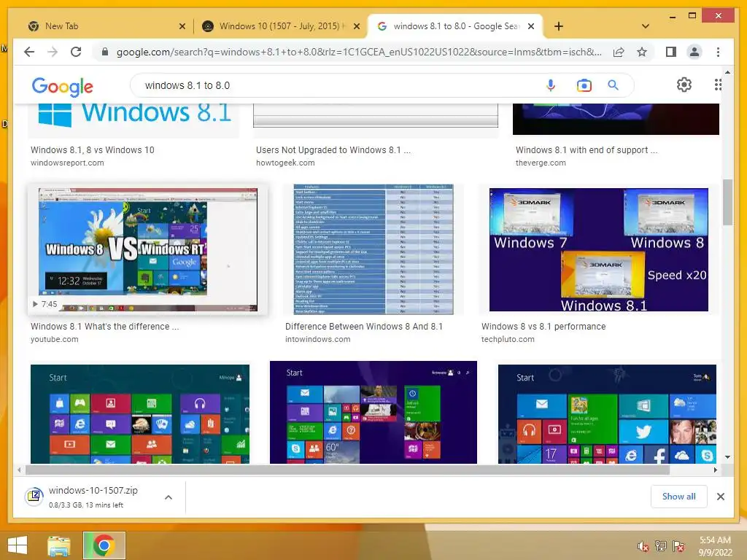Close the New Tab tab

click(182, 26)
